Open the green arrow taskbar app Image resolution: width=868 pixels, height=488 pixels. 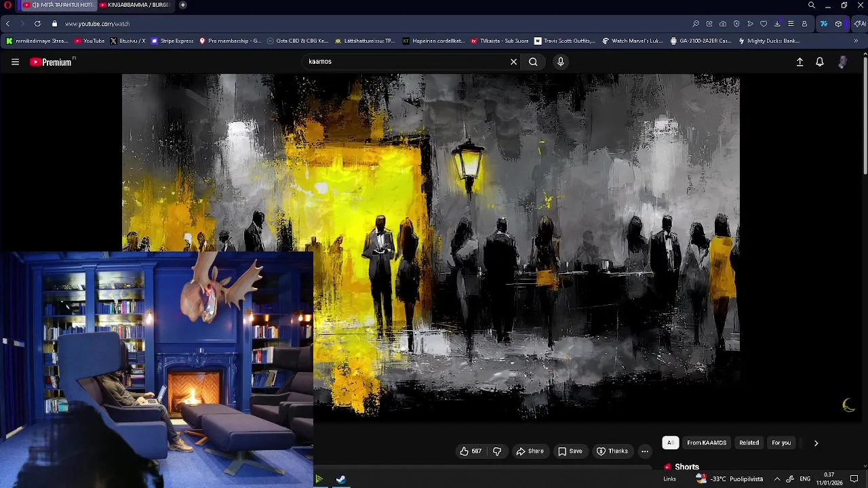319,479
